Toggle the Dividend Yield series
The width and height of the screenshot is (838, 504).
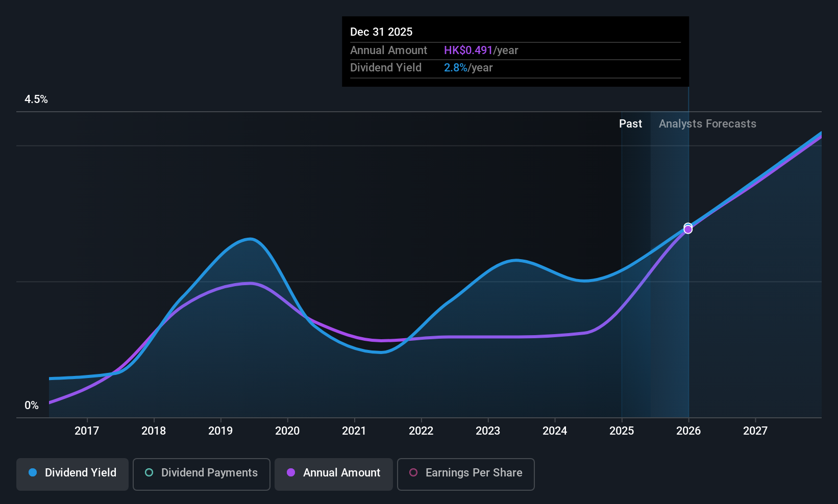72,474
